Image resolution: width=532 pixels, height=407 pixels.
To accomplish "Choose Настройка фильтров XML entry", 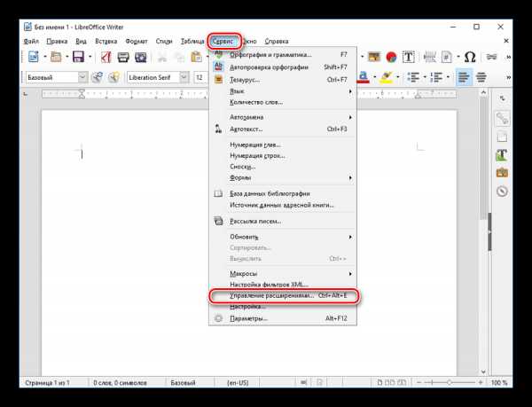I will [283, 285].
